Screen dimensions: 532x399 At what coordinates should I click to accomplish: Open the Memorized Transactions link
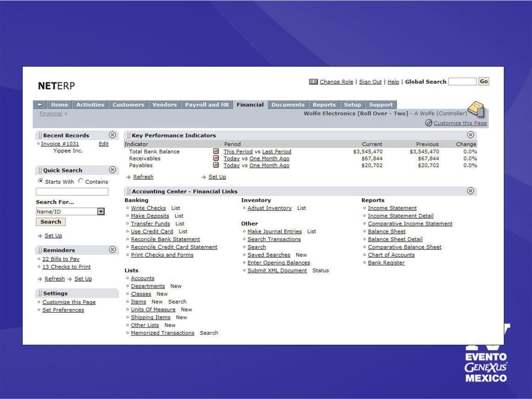(163, 333)
